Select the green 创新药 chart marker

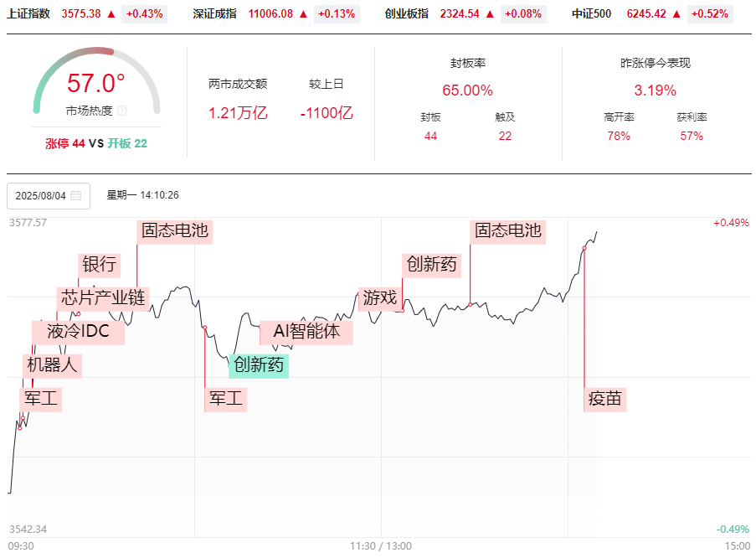point(259,364)
